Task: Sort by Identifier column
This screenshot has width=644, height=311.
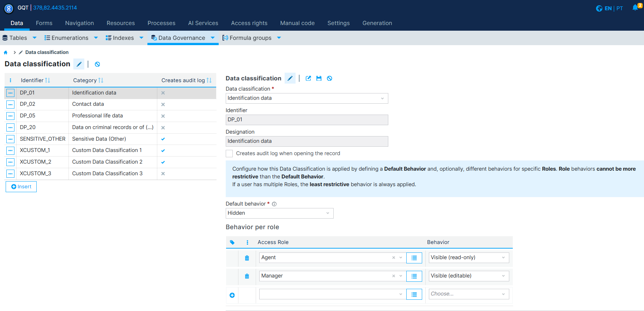Action: click(x=48, y=80)
